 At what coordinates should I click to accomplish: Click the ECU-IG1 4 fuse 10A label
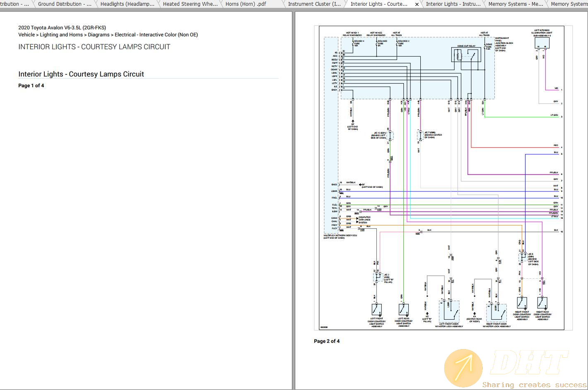[x=359, y=43]
